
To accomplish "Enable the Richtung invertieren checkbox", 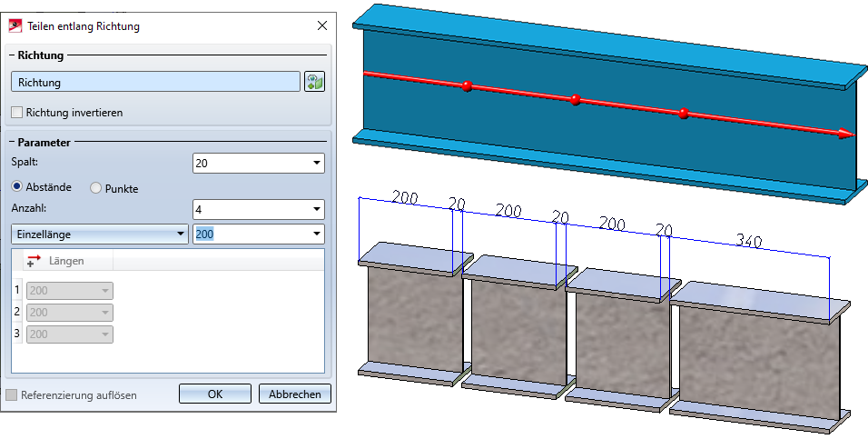I will tap(17, 113).
